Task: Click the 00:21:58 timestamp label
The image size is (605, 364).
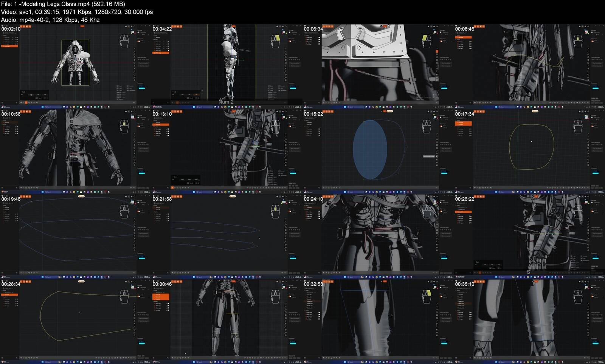Action: tap(162, 199)
